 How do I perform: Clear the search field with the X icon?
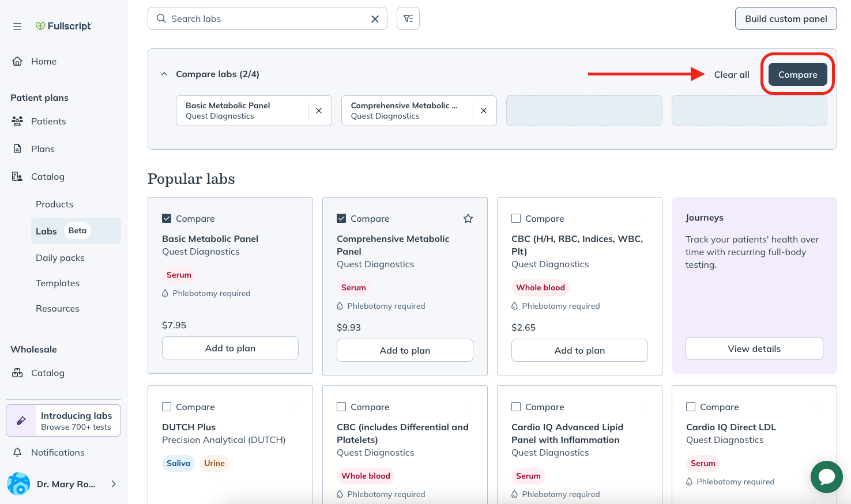[375, 18]
